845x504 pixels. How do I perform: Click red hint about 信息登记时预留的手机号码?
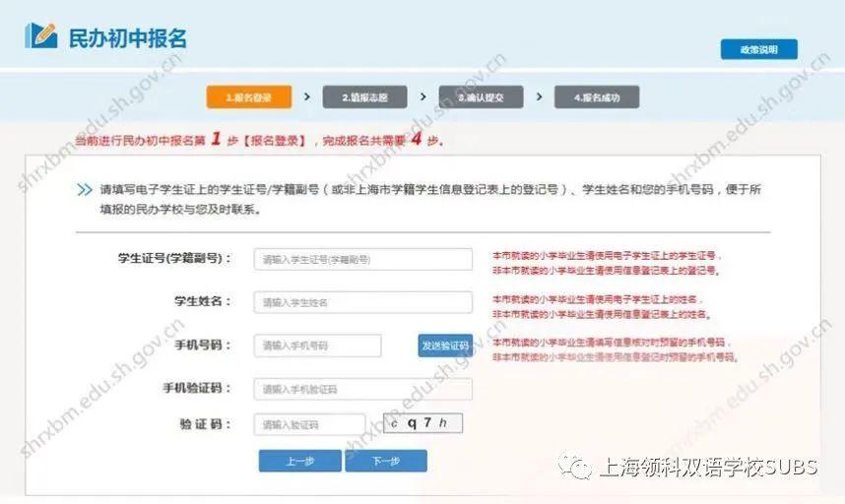615,357
